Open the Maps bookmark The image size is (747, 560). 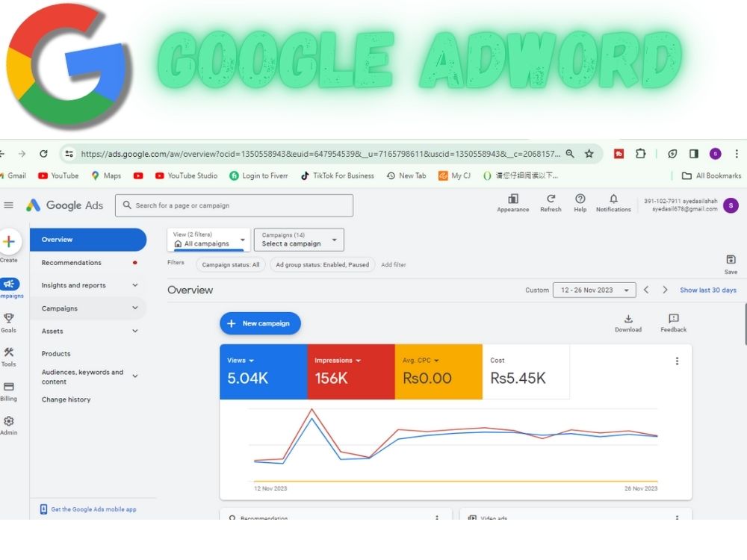[106, 175]
